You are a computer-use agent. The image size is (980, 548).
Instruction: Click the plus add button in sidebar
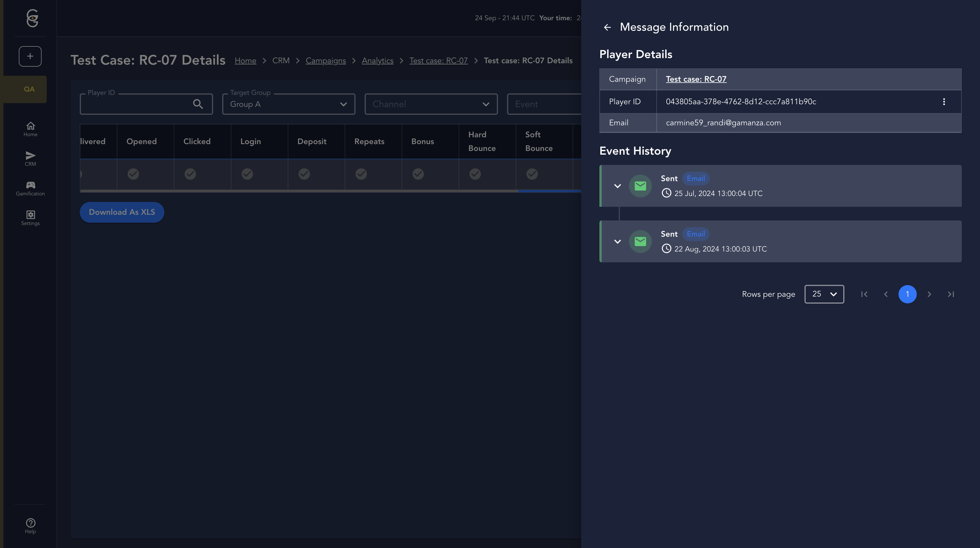30,56
